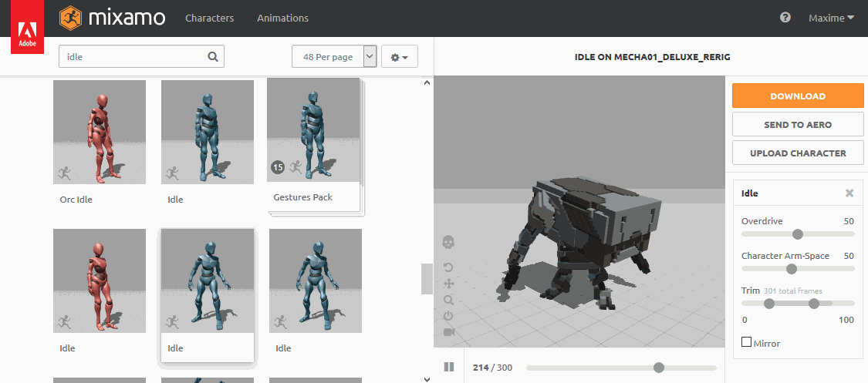
Task: Click the 301 total frames text
Action: coord(792,291)
